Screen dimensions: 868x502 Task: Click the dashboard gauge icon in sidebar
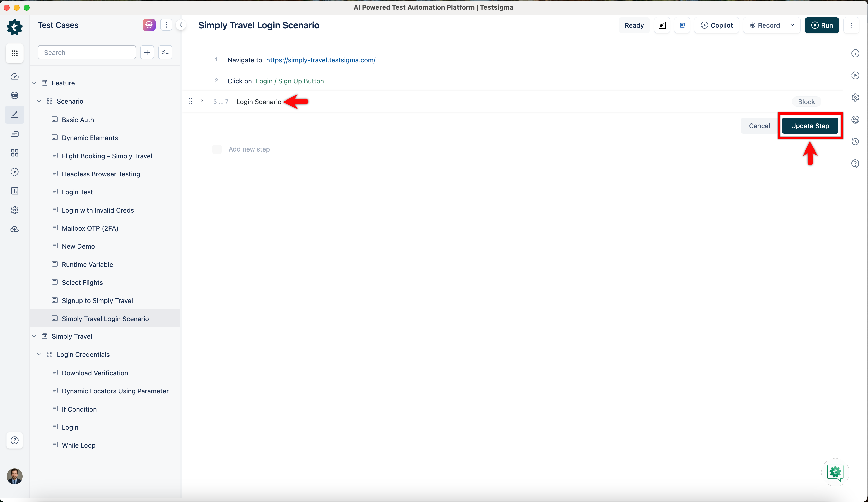click(15, 76)
